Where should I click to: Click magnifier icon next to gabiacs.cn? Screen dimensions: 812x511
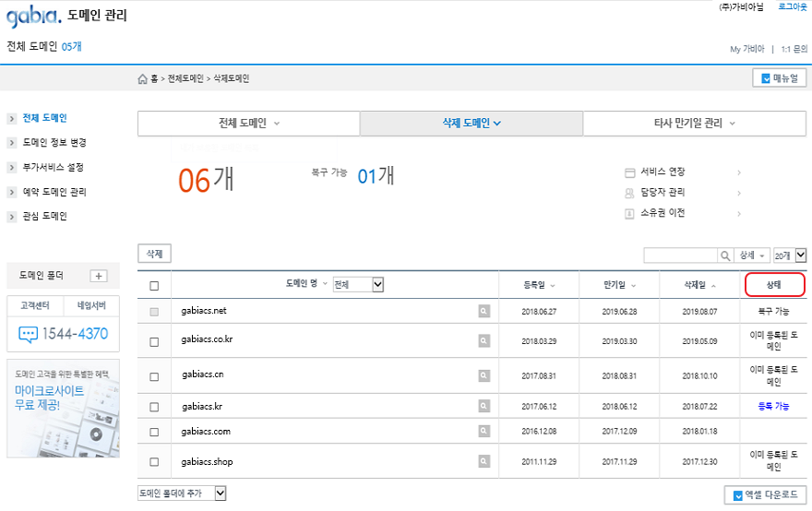(x=484, y=376)
